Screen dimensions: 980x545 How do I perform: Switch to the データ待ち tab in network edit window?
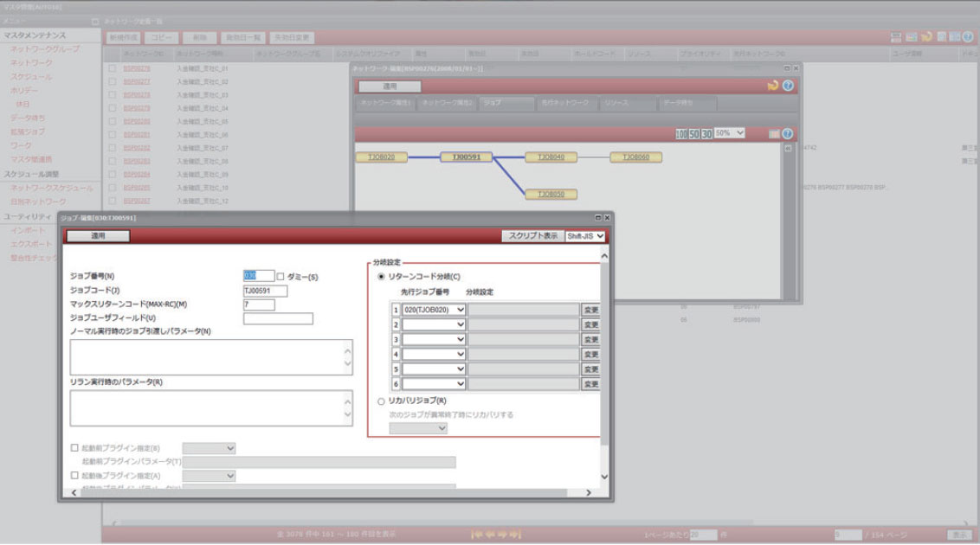click(689, 103)
